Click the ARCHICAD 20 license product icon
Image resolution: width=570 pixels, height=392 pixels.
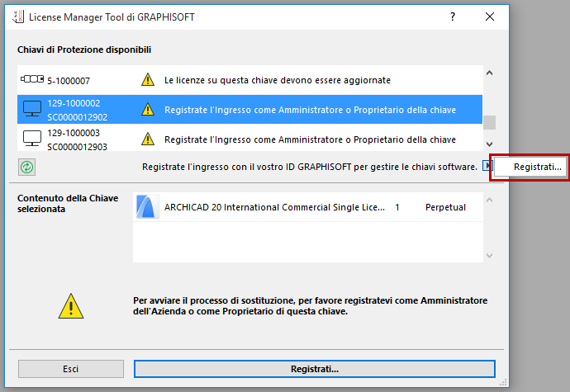tap(148, 206)
